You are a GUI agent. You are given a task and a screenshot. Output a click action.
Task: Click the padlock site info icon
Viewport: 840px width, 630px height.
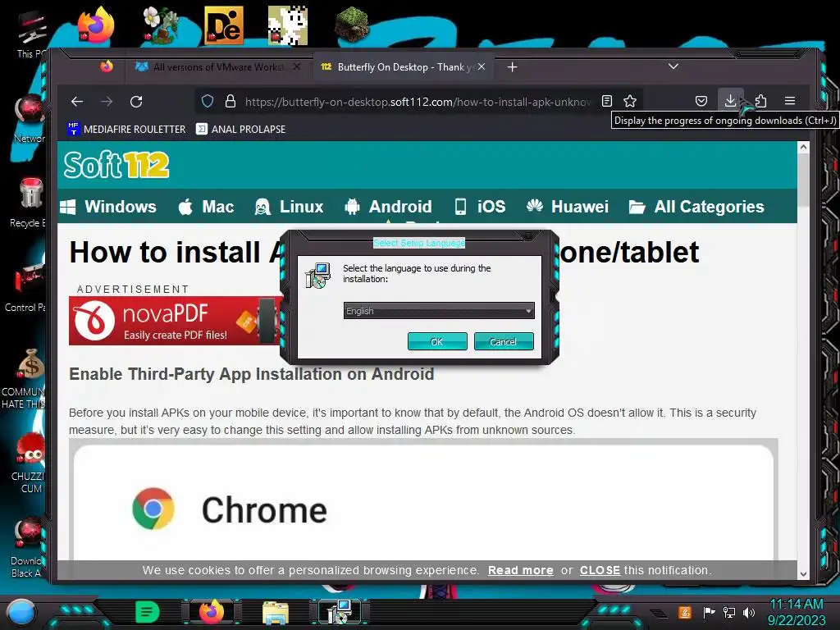tap(231, 101)
